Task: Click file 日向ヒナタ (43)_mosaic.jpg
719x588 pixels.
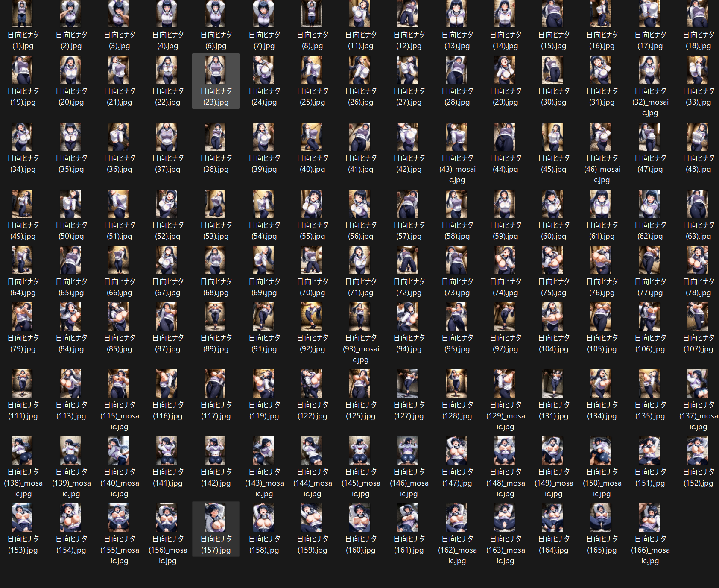Action: pos(457,154)
